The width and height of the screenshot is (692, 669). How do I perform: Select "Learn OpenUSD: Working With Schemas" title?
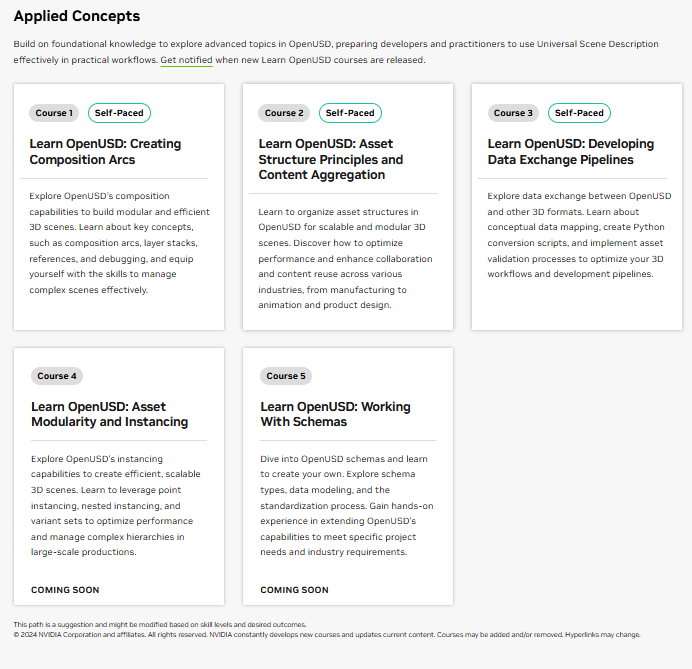(x=335, y=414)
